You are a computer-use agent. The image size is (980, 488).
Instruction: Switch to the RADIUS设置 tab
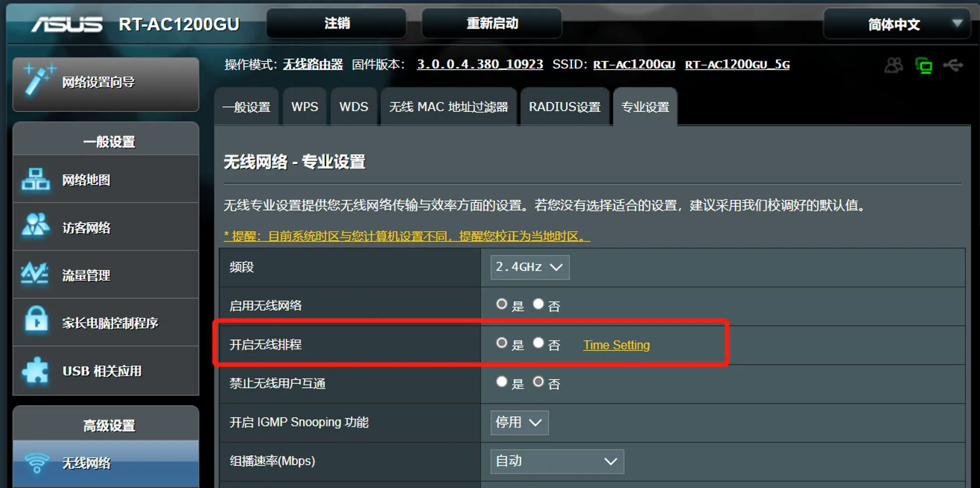pos(565,107)
